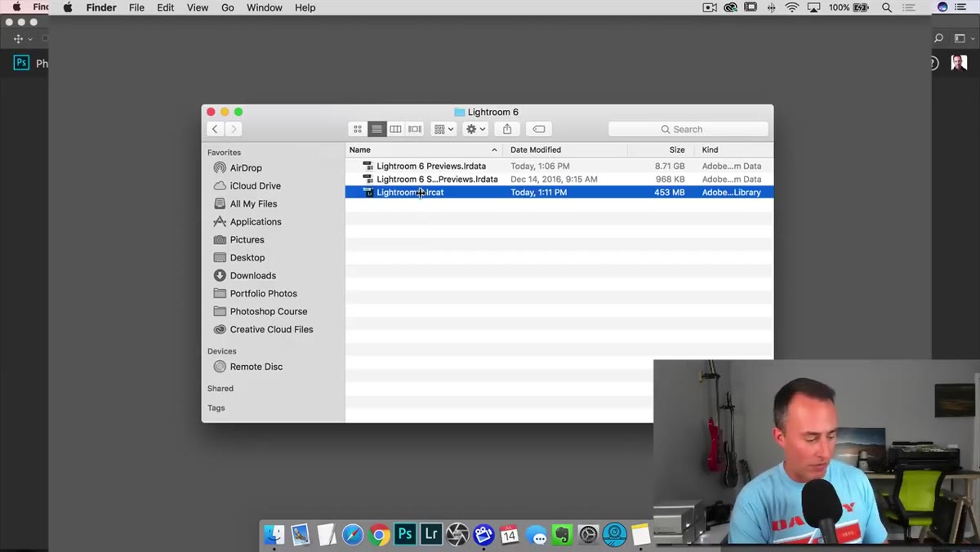Sort files by the Name column
This screenshot has width=980, height=552.
(x=423, y=149)
